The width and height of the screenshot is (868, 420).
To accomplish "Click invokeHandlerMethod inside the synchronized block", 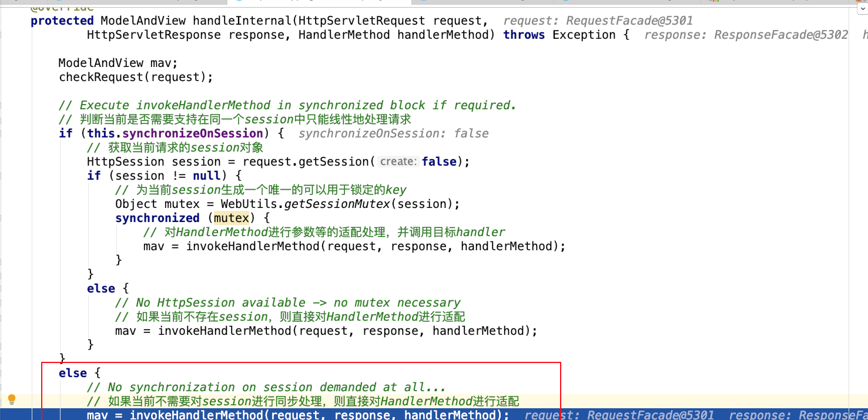I will [253, 246].
